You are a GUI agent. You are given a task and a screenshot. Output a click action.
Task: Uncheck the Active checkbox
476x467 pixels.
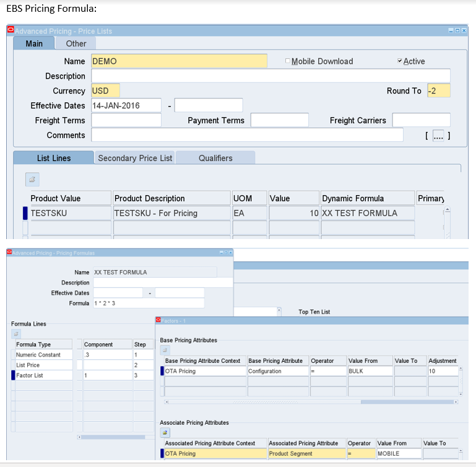pos(400,61)
